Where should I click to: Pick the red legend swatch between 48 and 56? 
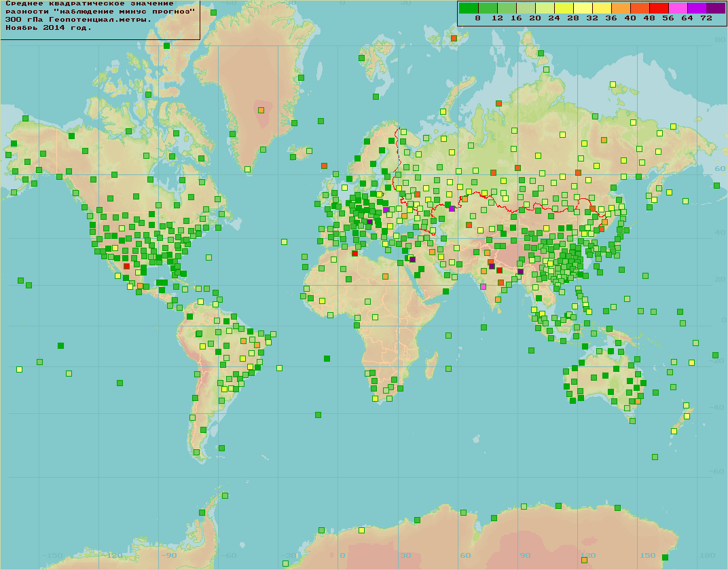click(659, 8)
